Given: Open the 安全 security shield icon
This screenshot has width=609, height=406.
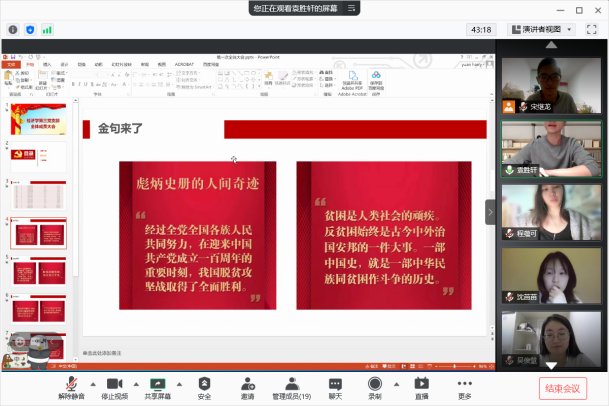Looking at the screenshot, I should [x=204, y=384].
